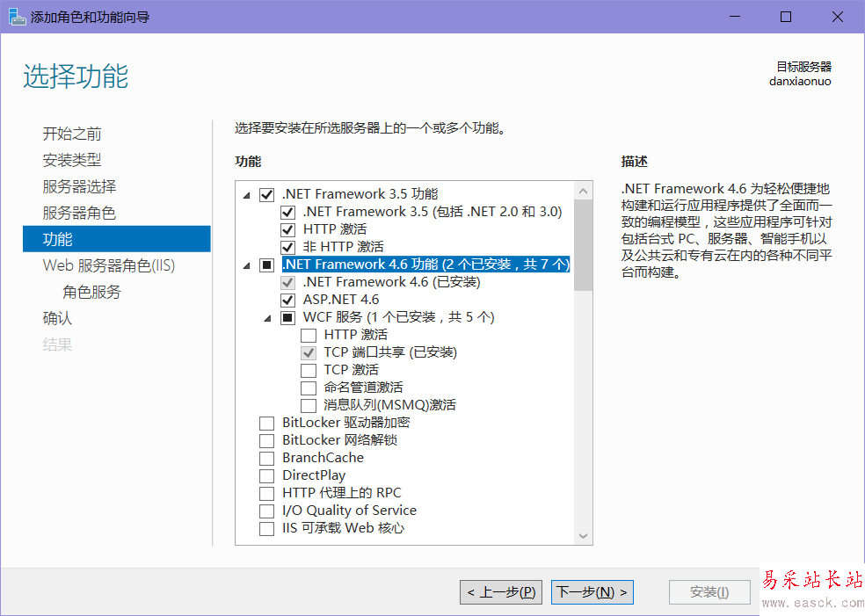The image size is (865, 616).
Task: Click feature list scroll down arrow
Action: pos(583,536)
